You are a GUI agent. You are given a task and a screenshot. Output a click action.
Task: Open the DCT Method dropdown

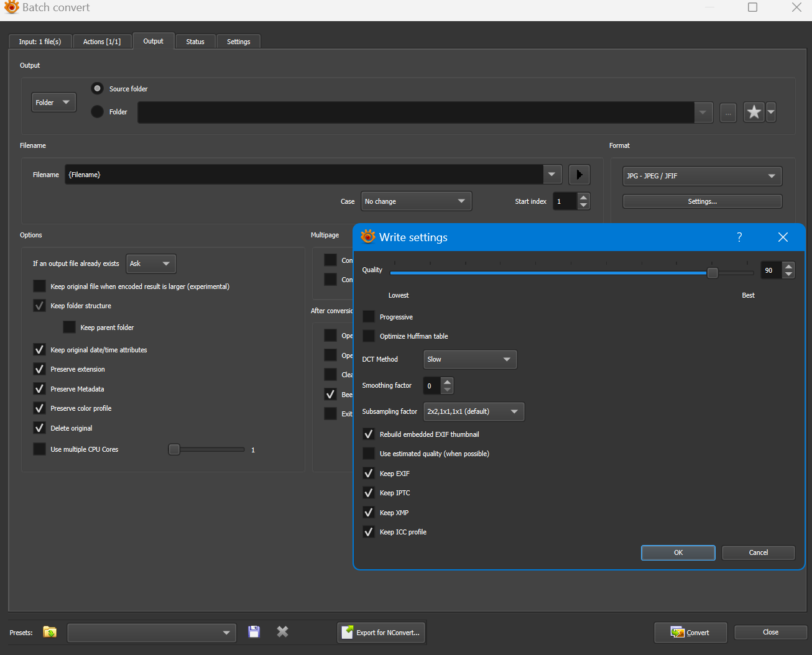tap(469, 359)
